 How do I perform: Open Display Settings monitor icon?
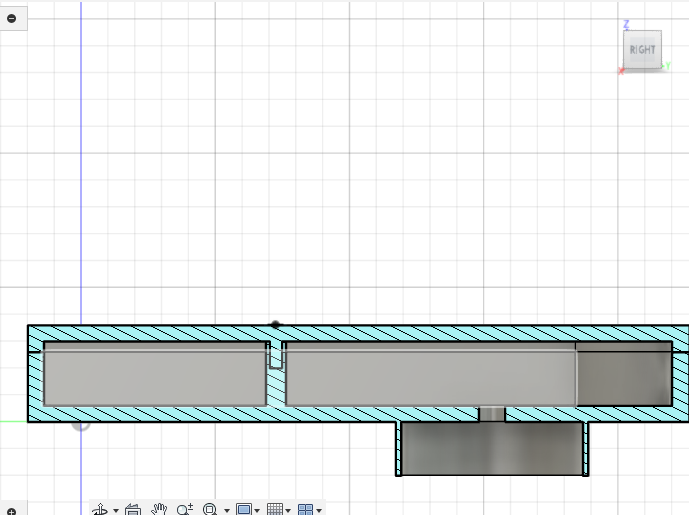[x=243, y=510]
